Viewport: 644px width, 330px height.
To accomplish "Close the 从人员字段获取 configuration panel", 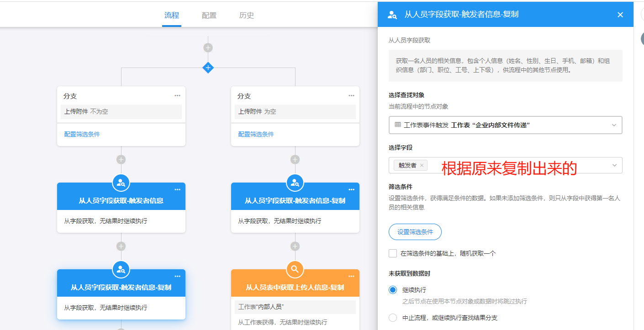I will pyautogui.click(x=620, y=15).
